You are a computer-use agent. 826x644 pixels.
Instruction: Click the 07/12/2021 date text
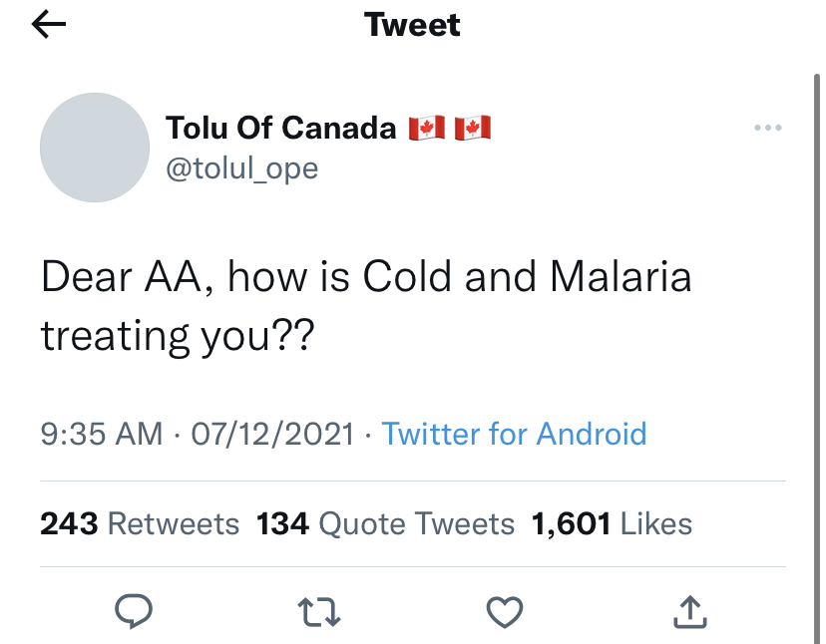pyautogui.click(x=275, y=434)
